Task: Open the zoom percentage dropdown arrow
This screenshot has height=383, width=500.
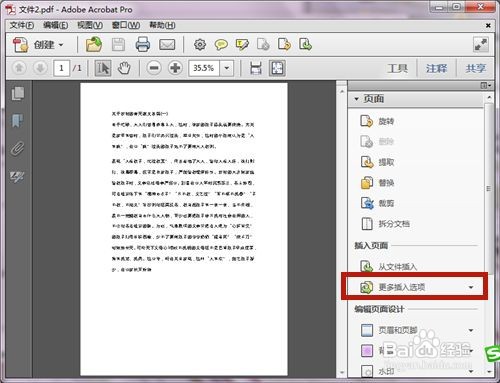Action: (x=227, y=68)
